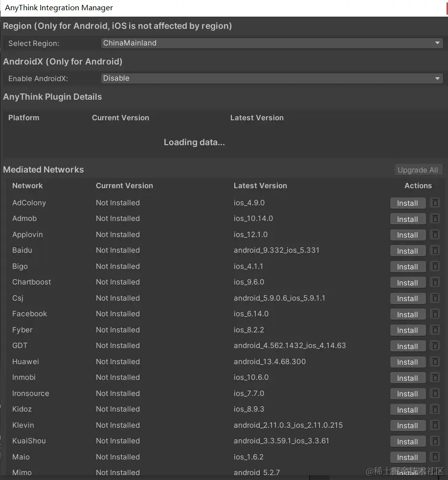448x480 pixels.
Task: Click the GDT row trash icon
Action: tap(435, 346)
